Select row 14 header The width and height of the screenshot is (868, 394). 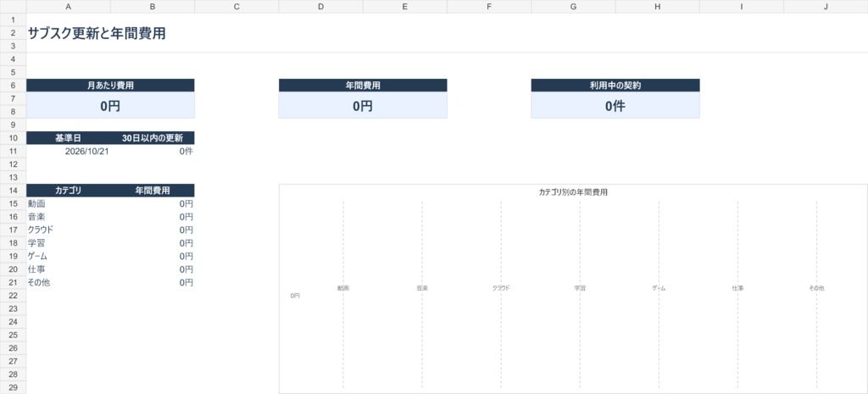(x=14, y=191)
